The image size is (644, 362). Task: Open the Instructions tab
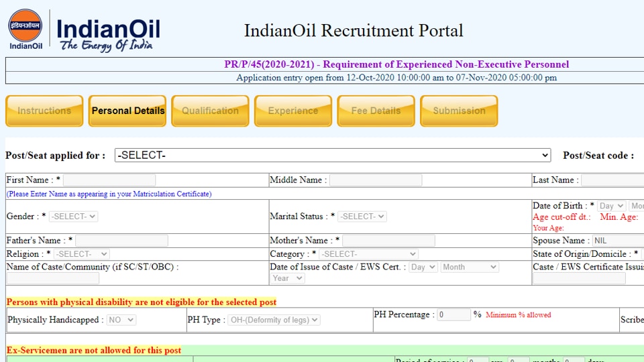coord(44,111)
